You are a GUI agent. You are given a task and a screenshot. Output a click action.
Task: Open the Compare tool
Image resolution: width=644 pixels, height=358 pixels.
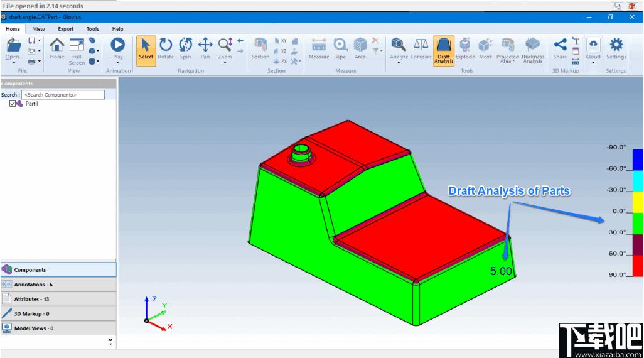pyautogui.click(x=421, y=49)
